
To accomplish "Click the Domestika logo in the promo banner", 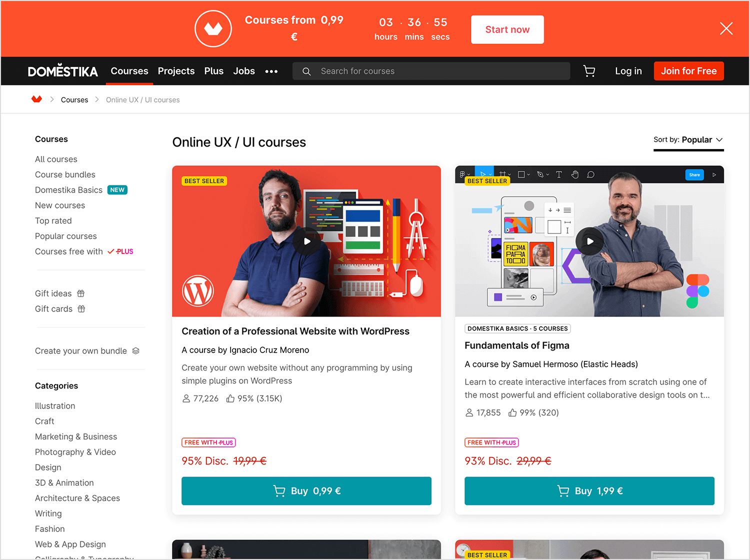I will [213, 29].
